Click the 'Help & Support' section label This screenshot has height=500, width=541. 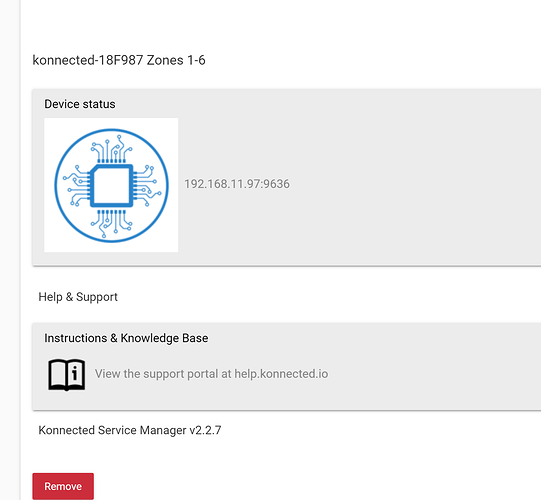coord(78,297)
